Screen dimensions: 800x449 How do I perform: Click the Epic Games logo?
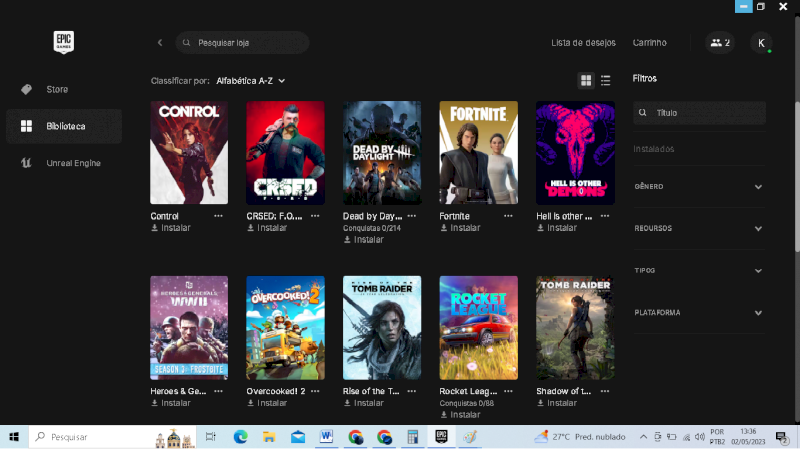point(64,42)
